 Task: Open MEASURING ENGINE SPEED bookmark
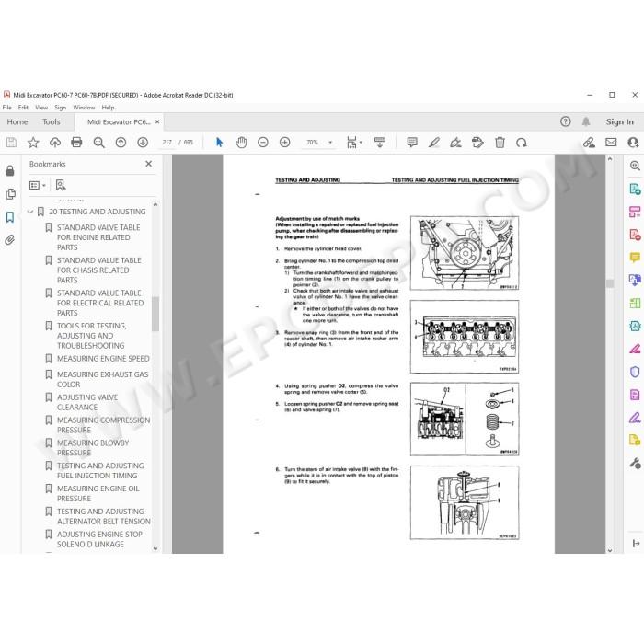(x=103, y=359)
